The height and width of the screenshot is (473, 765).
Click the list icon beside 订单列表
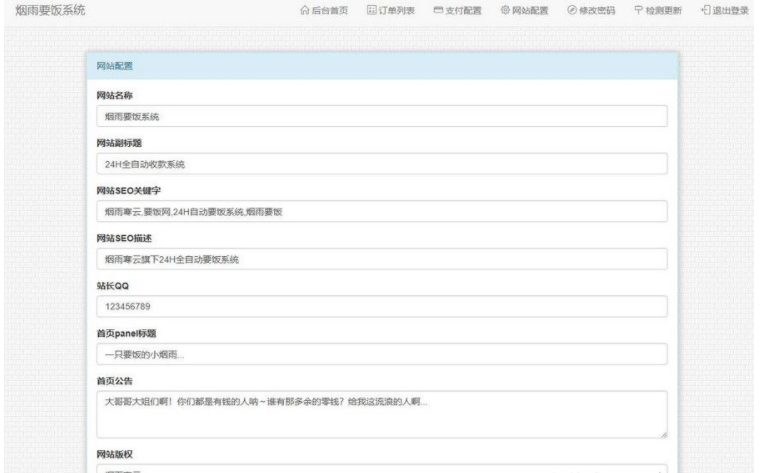[371, 10]
